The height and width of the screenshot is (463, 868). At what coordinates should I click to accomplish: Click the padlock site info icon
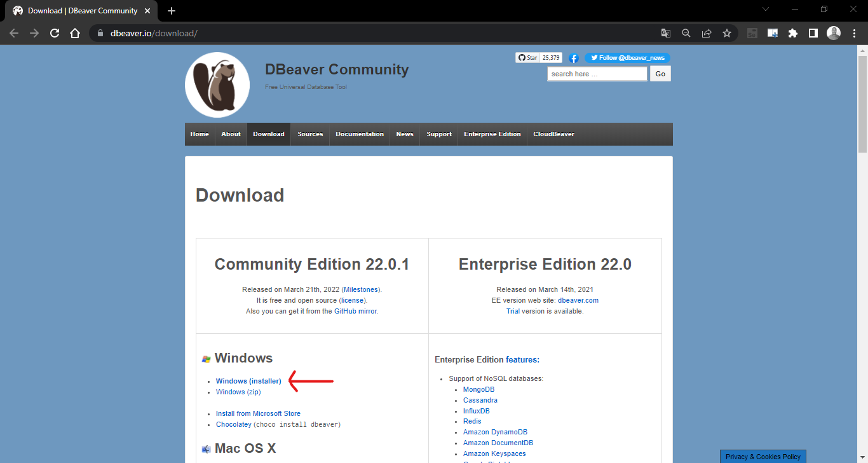point(100,33)
